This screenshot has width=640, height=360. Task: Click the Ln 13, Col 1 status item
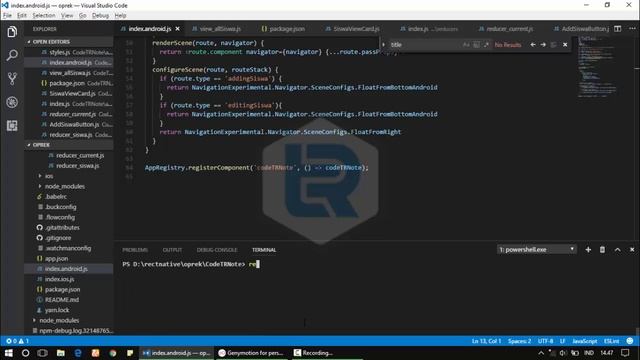pyautogui.click(x=486, y=341)
